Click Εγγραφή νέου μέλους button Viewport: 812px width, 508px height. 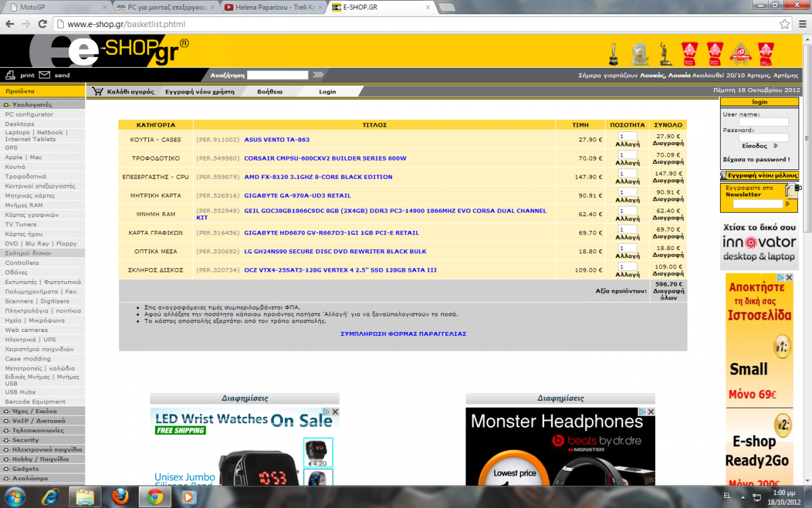(x=759, y=175)
